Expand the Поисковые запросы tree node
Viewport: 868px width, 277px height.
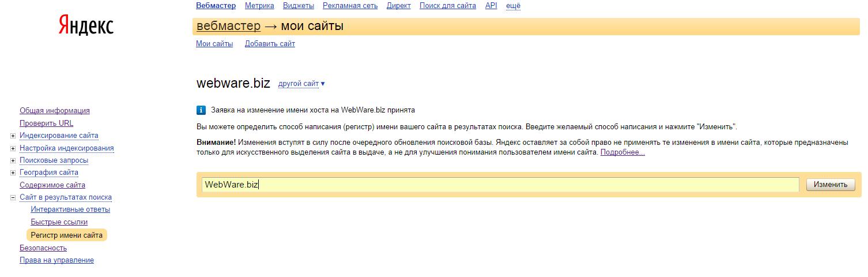point(13,160)
